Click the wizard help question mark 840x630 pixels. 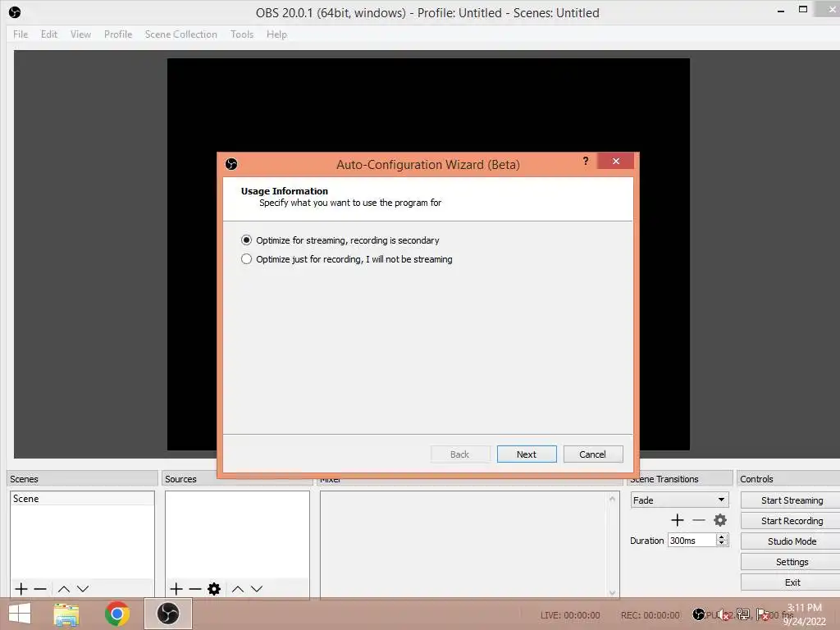pos(586,161)
